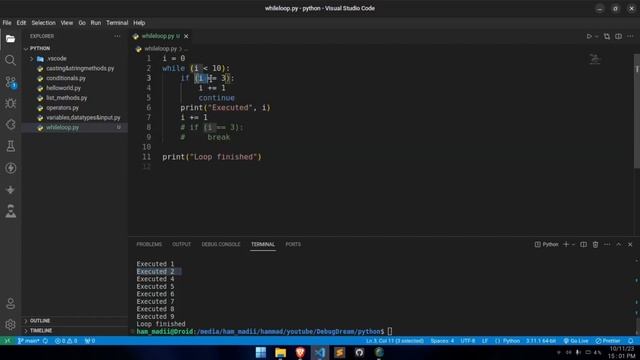640x360 pixels.
Task: Open list_methods.py in the explorer
Action: 75,98
